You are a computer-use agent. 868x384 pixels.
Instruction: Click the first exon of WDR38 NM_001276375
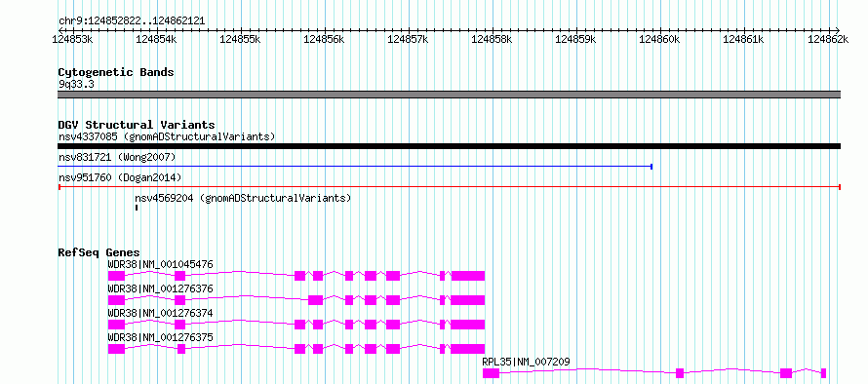[116, 349]
